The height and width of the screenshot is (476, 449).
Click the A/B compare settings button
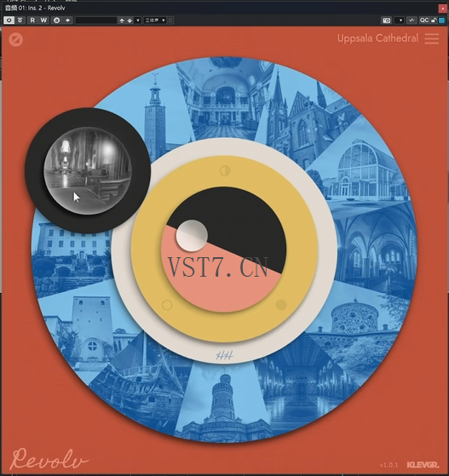[x=56, y=20]
